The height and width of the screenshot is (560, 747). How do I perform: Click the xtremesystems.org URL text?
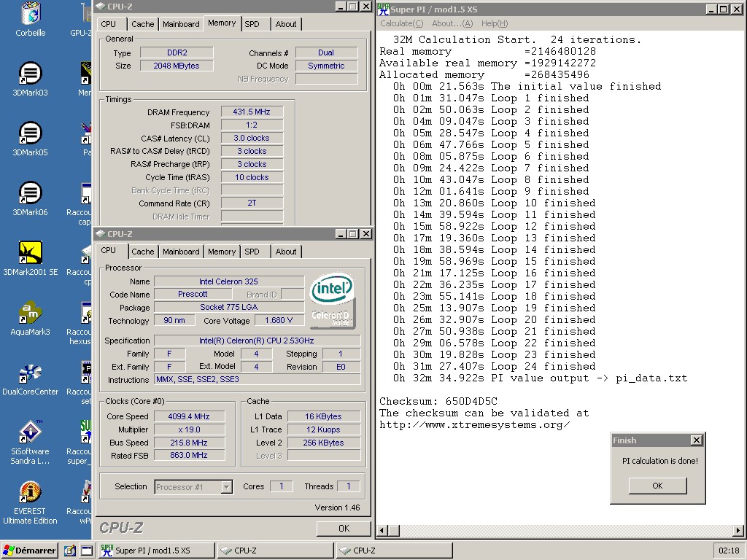474,425
